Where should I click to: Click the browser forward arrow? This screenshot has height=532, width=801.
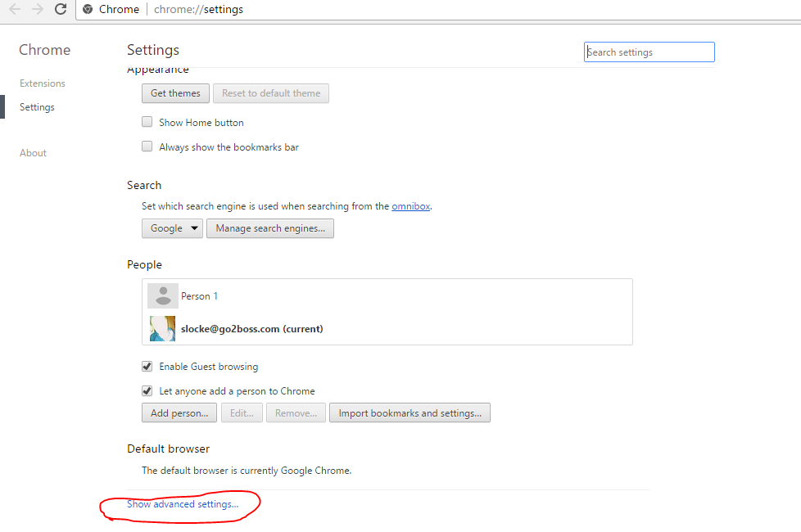pos(38,9)
